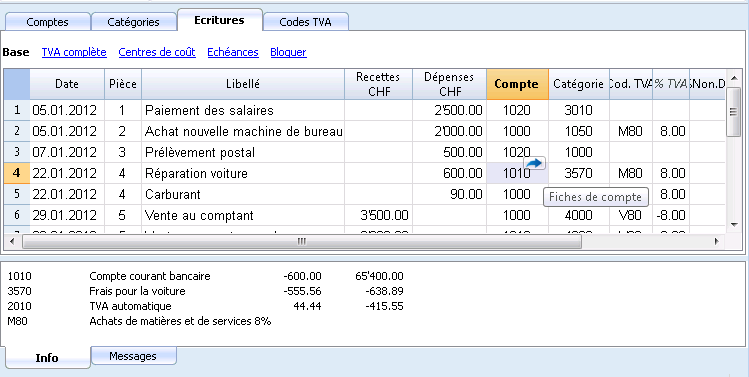749x377 pixels.
Task: Click the vertical scrollbar thumb
Action: click(x=733, y=112)
